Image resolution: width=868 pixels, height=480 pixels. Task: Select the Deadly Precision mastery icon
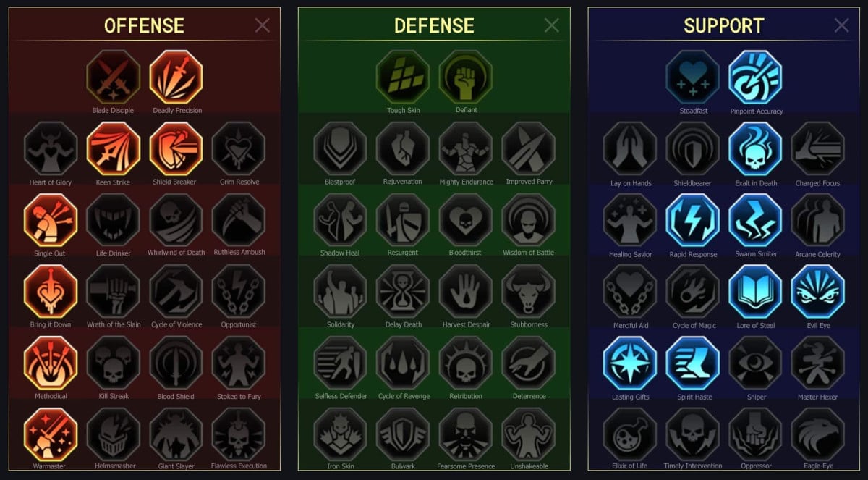point(176,77)
